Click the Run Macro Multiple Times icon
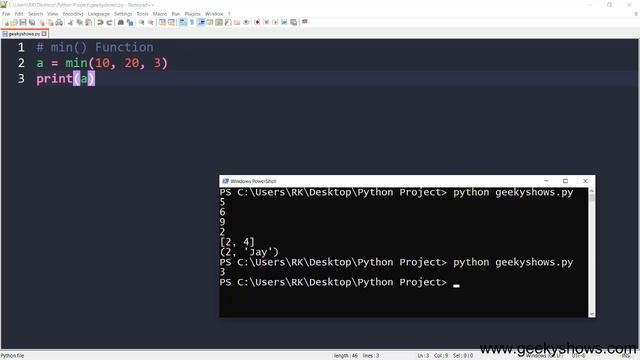Viewport: 640px width, 360px height. coord(284,22)
